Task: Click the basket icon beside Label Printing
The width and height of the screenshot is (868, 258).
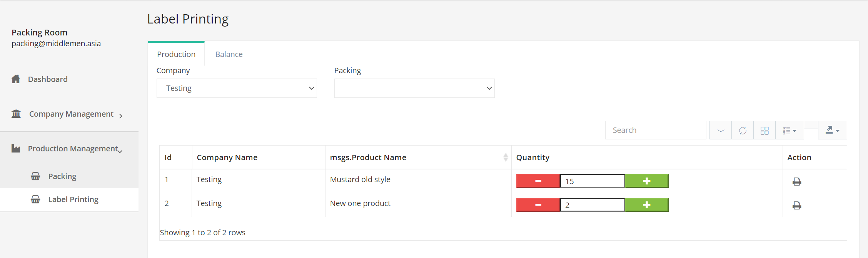Action: 35,199
